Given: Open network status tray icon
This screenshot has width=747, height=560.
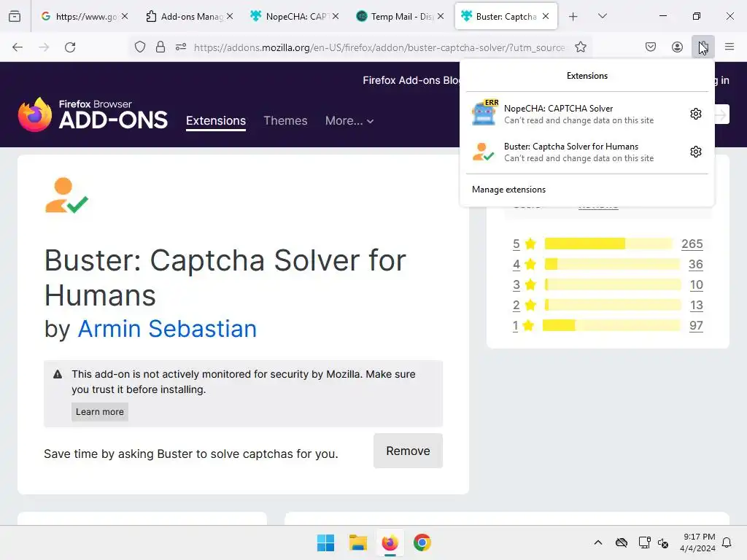Looking at the screenshot, I should point(644,542).
